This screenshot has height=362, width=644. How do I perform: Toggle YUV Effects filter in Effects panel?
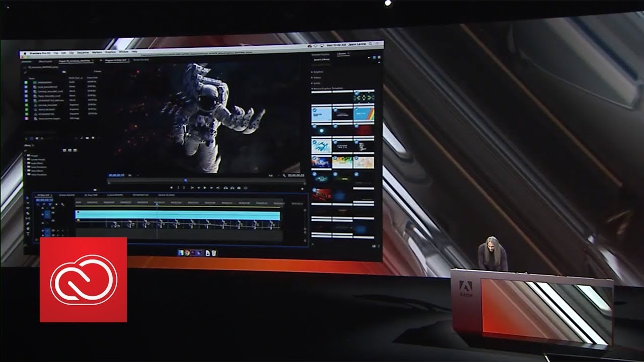[x=75, y=150]
